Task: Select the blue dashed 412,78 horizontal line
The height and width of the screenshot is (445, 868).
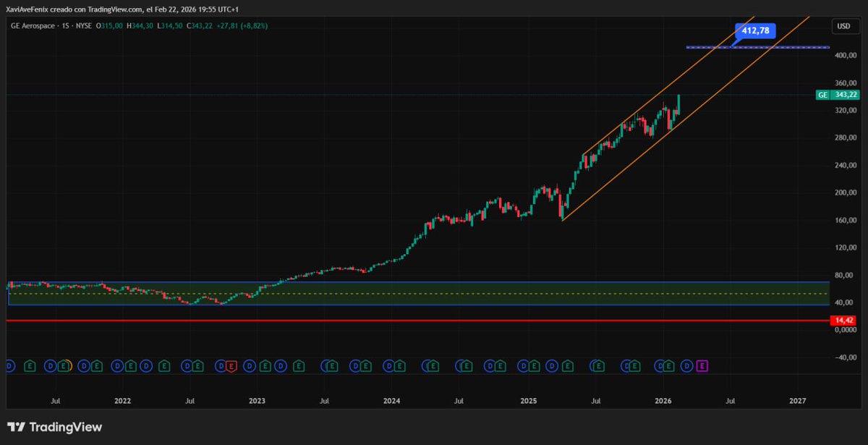Action: pyautogui.click(x=757, y=47)
